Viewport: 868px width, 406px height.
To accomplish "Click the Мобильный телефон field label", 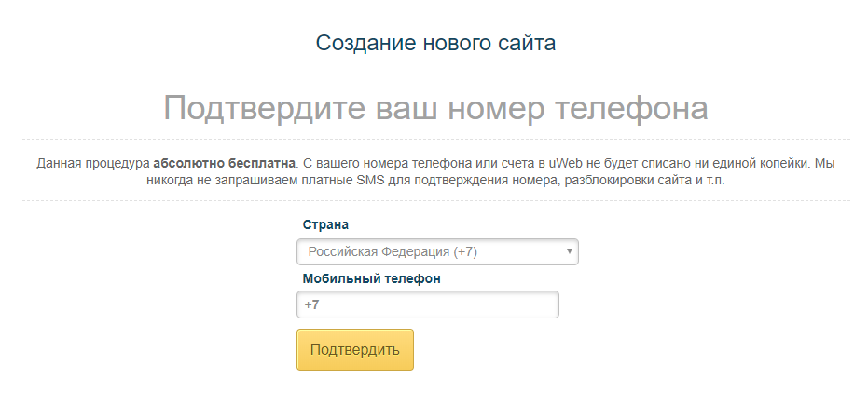I will 372,277.
